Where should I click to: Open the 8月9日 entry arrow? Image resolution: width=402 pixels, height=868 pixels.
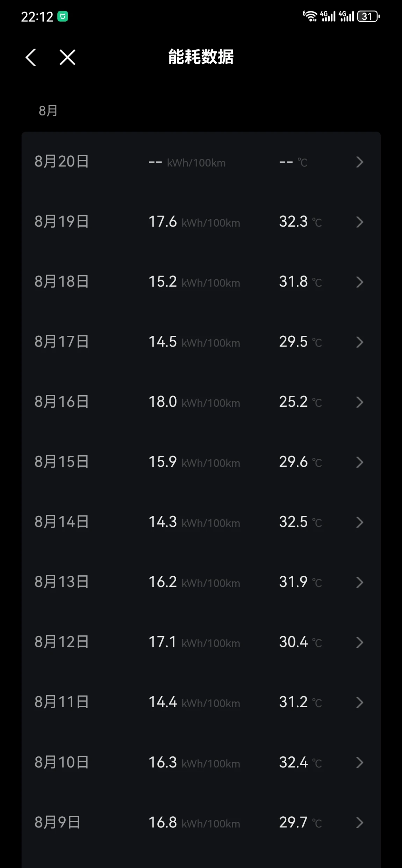[x=359, y=823]
